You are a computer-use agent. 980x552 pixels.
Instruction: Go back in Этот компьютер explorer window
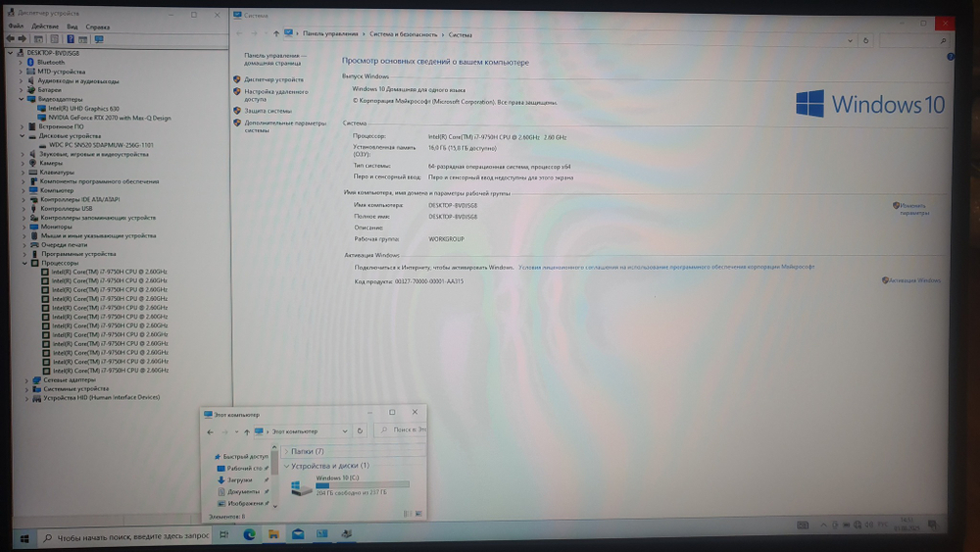210,432
